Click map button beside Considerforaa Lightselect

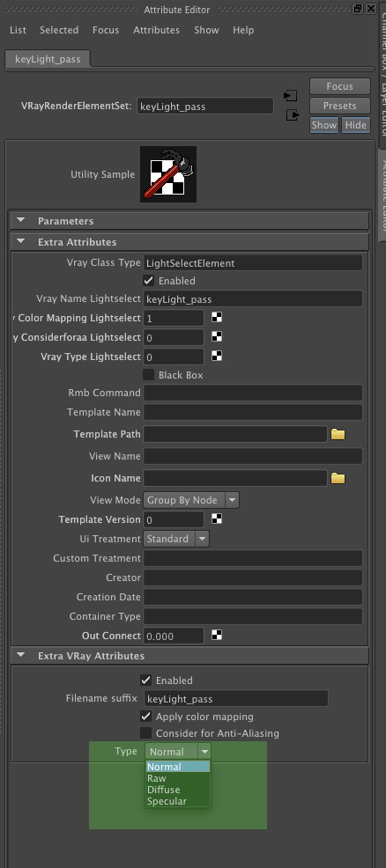(x=217, y=336)
